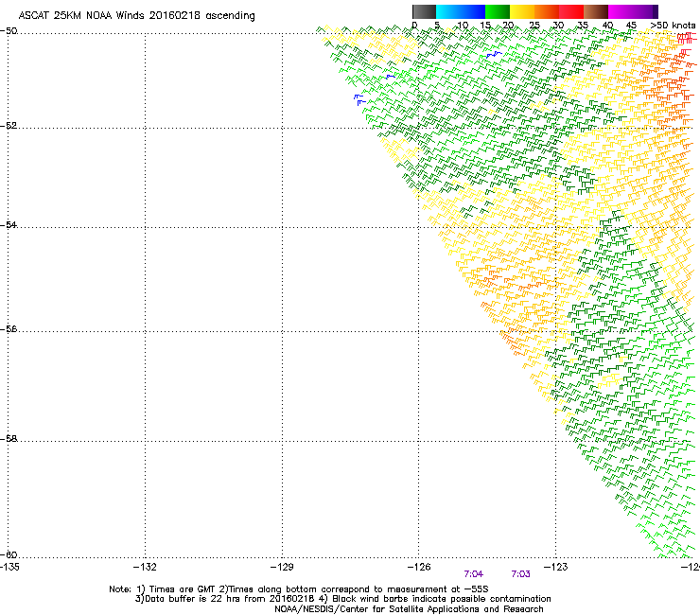Click the -132 longitude axis label
This screenshot has height=615, width=700.
(x=145, y=567)
